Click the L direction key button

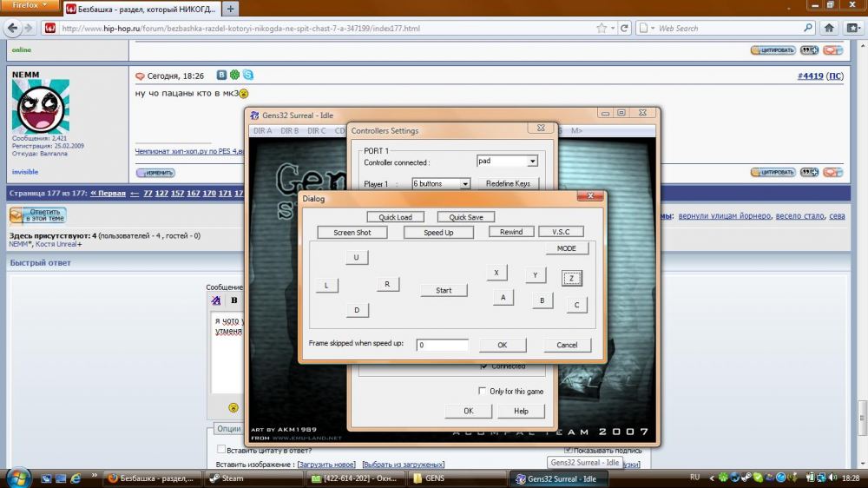(326, 286)
